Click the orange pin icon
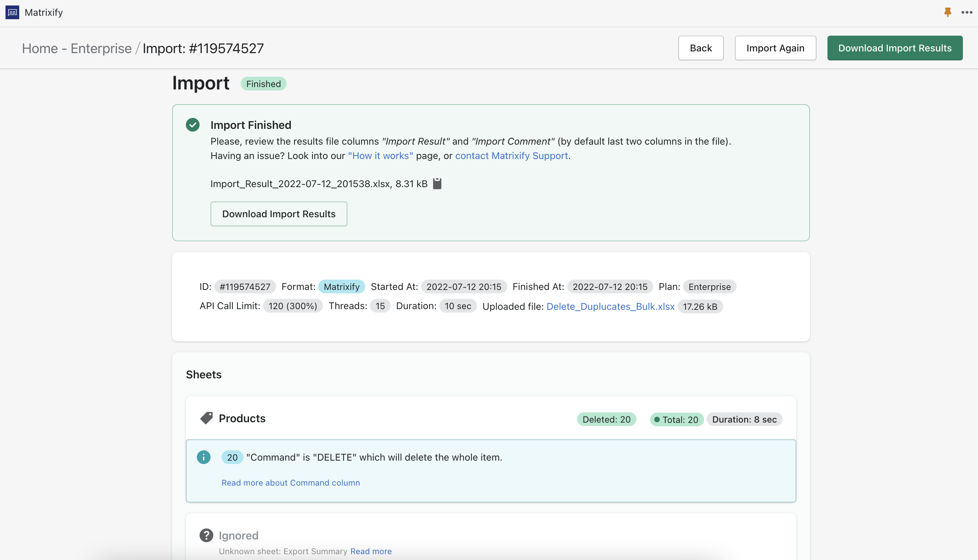 [x=947, y=12]
